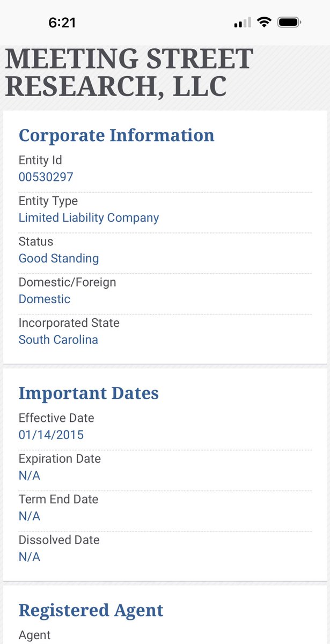This screenshot has width=330, height=644.
Task: Click the Meeting Street Research, LLC title
Action: point(129,73)
